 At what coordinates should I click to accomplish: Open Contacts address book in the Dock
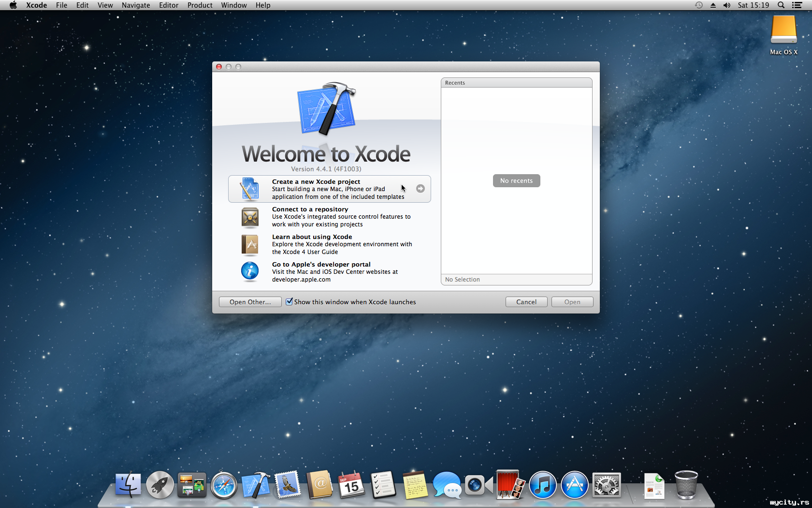point(319,485)
